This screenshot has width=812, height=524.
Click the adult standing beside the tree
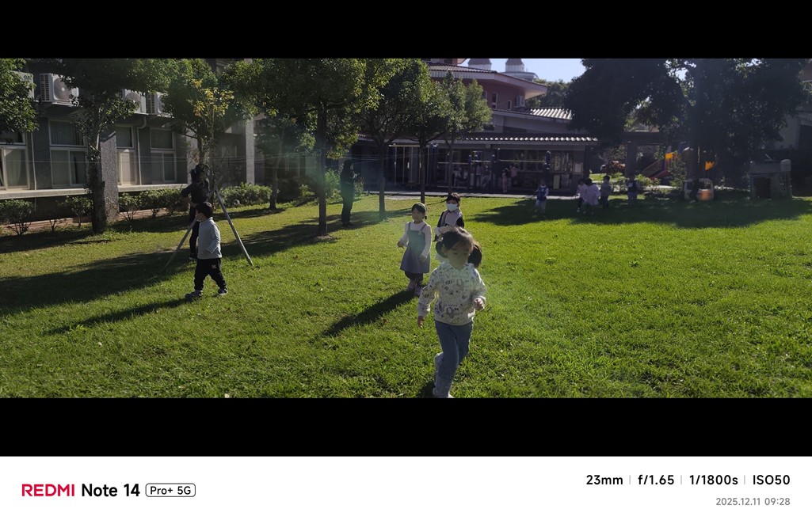(x=348, y=193)
